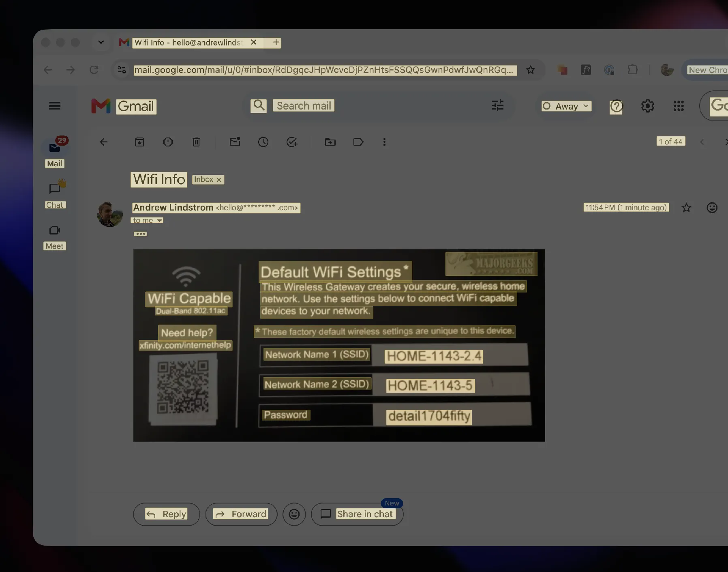Image resolution: width=728 pixels, height=572 pixels.
Task: Open more actions three-dot menu
Action: (384, 142)
